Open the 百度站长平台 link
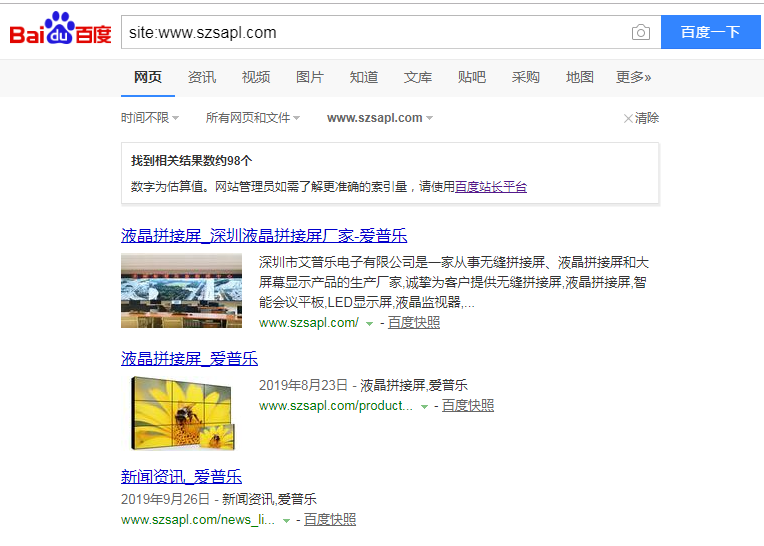 pyautogui.click(x=491, y=187)
